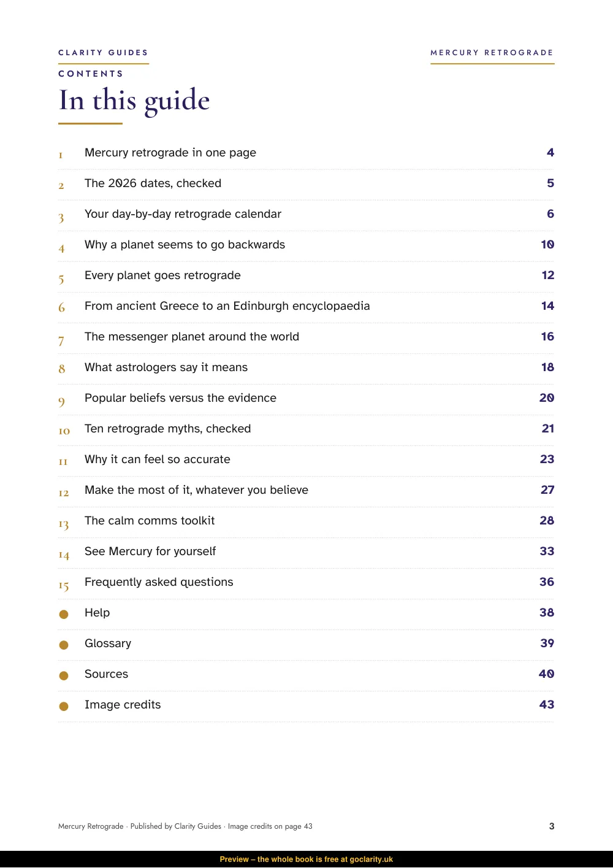Open 'Popular beliefs versus the evidence'
Image resolution: width=613 pixels, height=868 pixels.
(x=180, y=398)
